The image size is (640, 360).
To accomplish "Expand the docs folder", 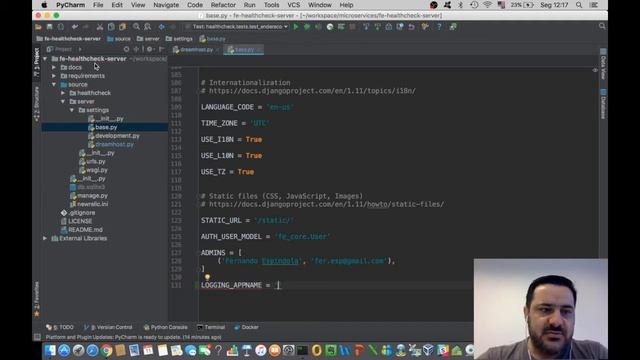I will click(54, 67).
